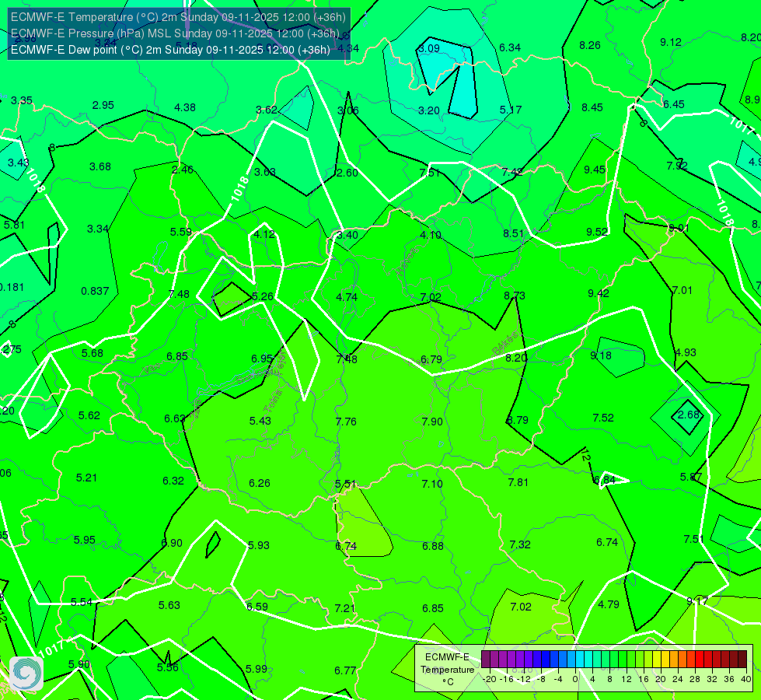This screenshot has width=761, height=700.
Task: Click the 3.20 temperature value
Action: tap(429, 110)
